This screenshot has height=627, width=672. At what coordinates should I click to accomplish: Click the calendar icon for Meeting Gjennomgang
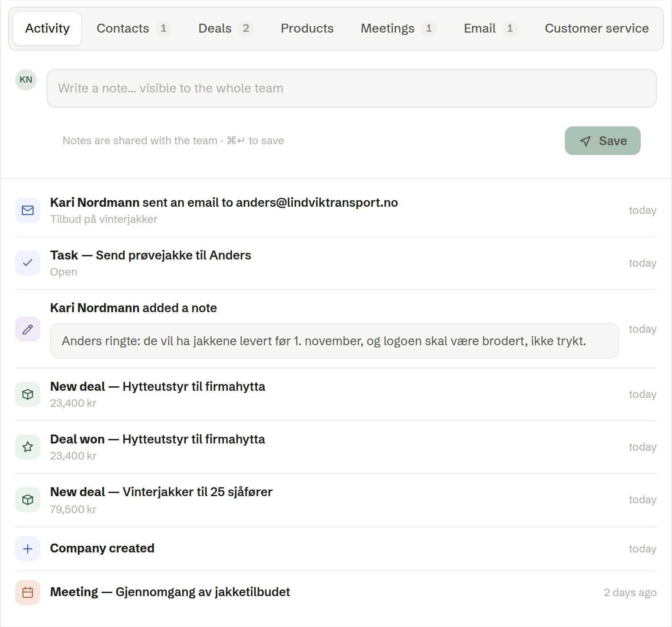pyautogui.click(x=28, y=593)
